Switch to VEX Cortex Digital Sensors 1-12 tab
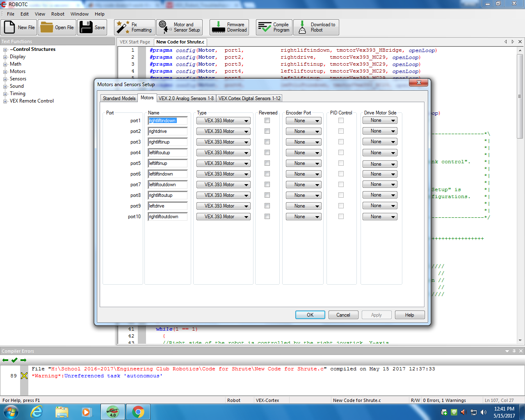The height and width of the screenshot is (420, 525). click(249, 98)
